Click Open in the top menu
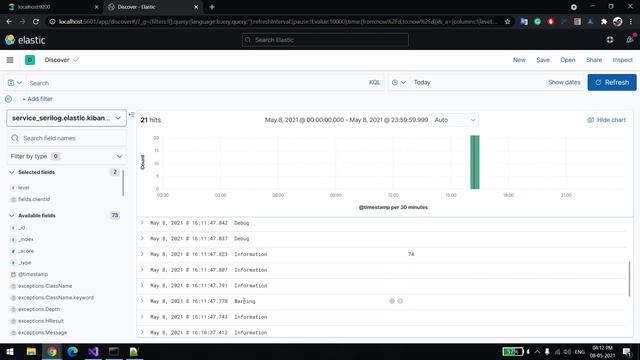Image resolution: width=640 pixels, height=360 pixels. [x=568, y=60]
